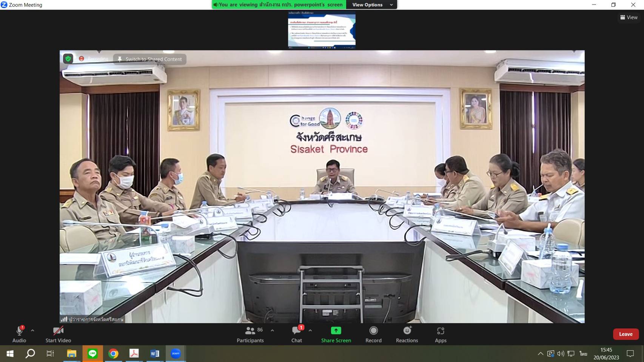Open the View layout menu
Viewport: 644px width, 362px height.
(629, 17)
